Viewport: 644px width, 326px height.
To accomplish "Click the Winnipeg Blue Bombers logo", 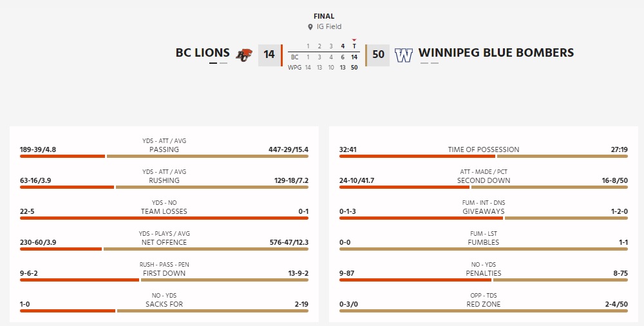I will [x=403, y=55].
